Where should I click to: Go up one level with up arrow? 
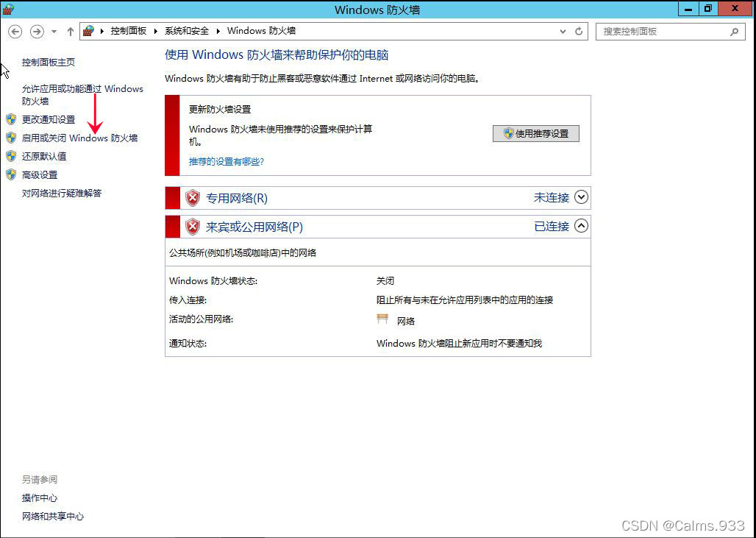pyautogui.click(x=71, y=32)
